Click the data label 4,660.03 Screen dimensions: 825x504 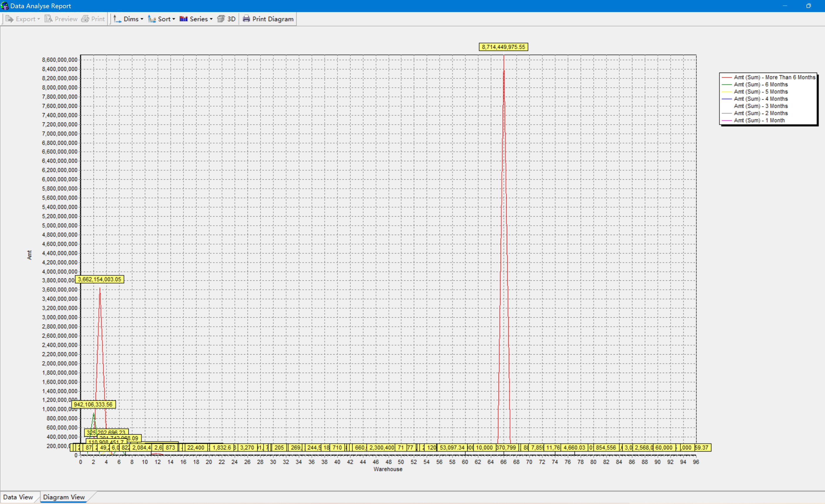click(574, 447)
